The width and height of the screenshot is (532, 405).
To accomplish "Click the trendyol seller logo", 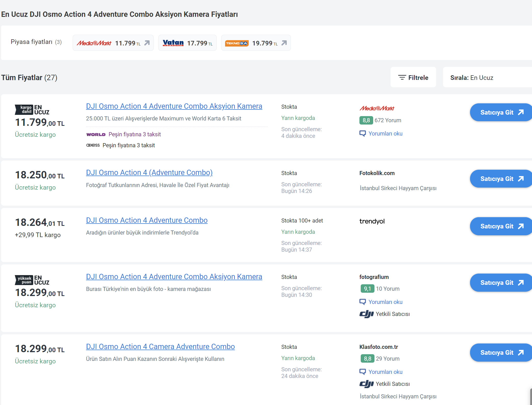I will coord(372,221).
